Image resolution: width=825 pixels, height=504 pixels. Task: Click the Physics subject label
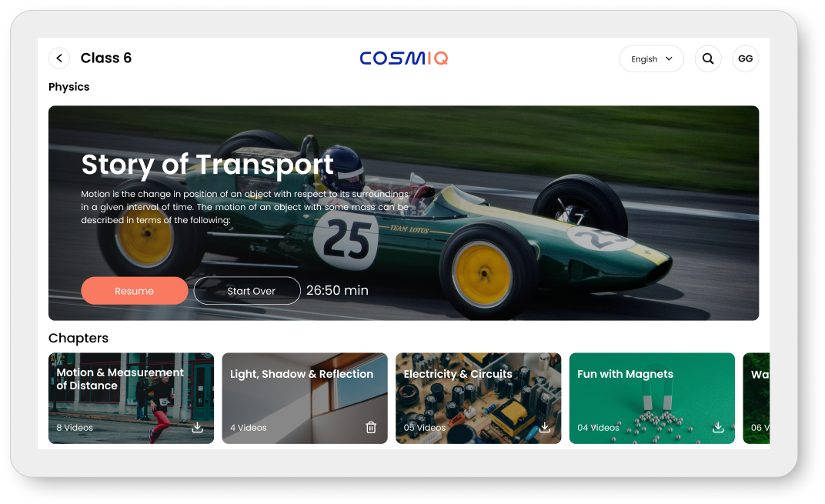(x=69, y=87)
